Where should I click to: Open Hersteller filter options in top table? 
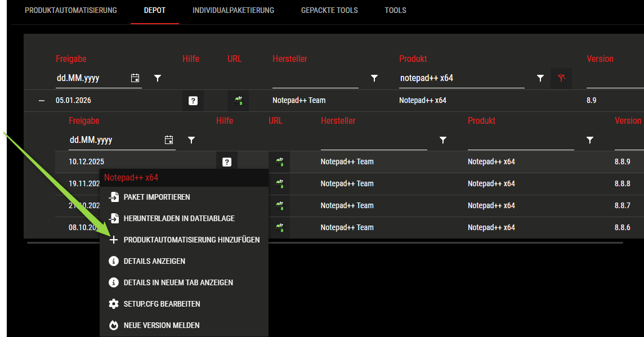pos(374,78)
